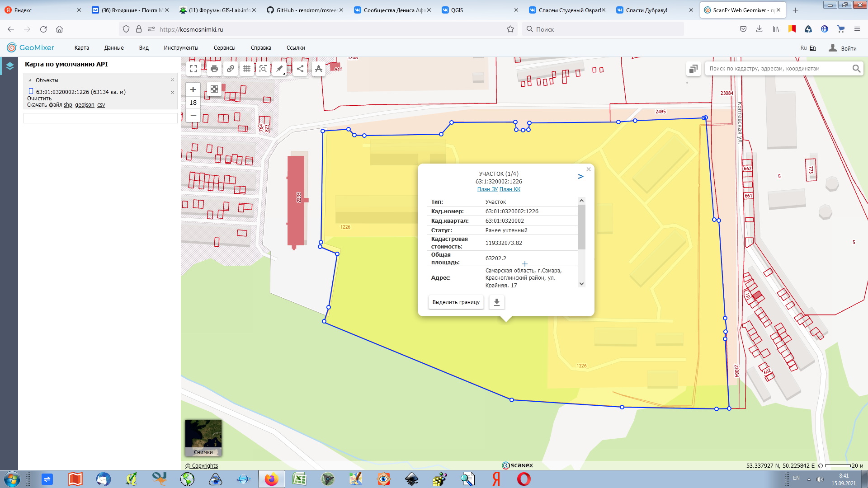The height and width of the screenshot is (488, 868).
Task: Click the print map icon
Action: 214,69
